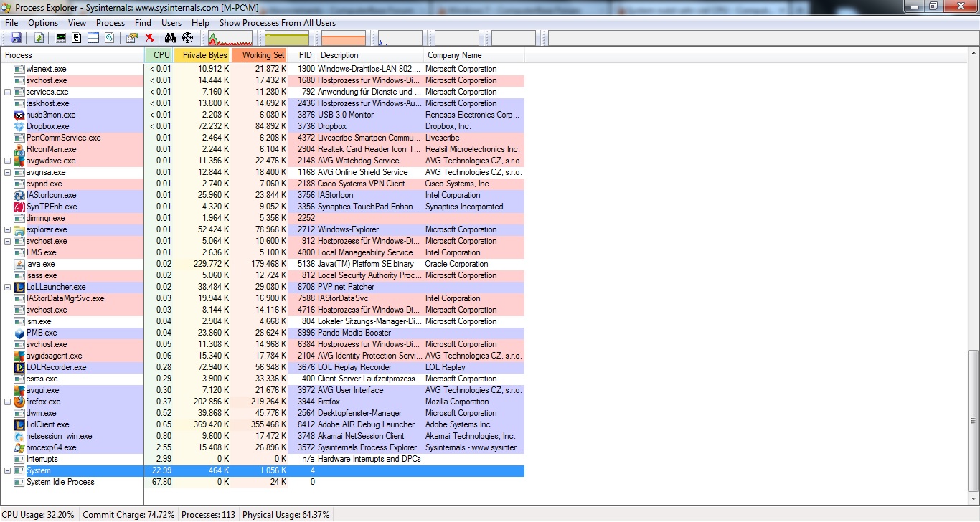
Task: Collapse the System process tree node
Action: pyautogui.click(x=8, y=470)
